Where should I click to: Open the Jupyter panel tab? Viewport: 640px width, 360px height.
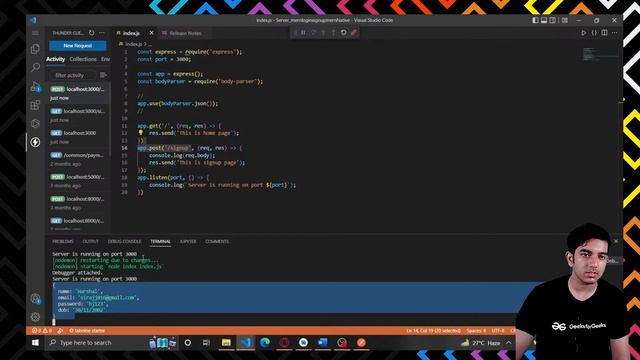[x=188, y=242]
